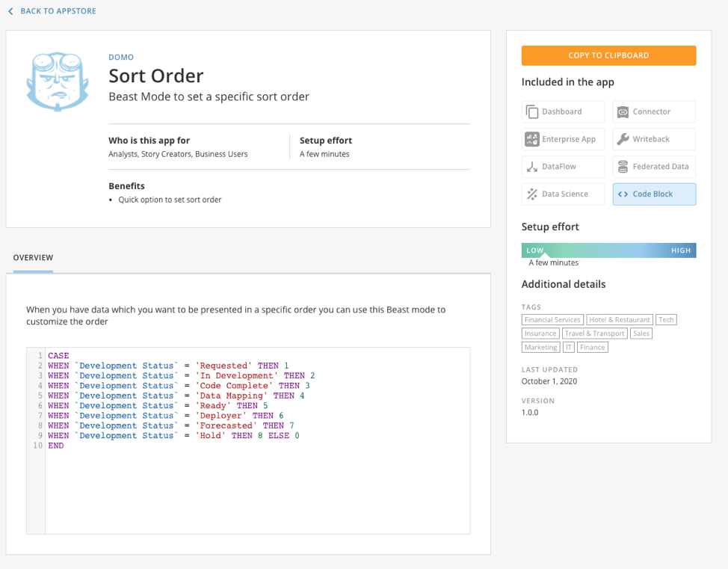This screenshot has width=728, height=569.
Task: Click the DataFlow icon tile
Action: coord(533,166)
